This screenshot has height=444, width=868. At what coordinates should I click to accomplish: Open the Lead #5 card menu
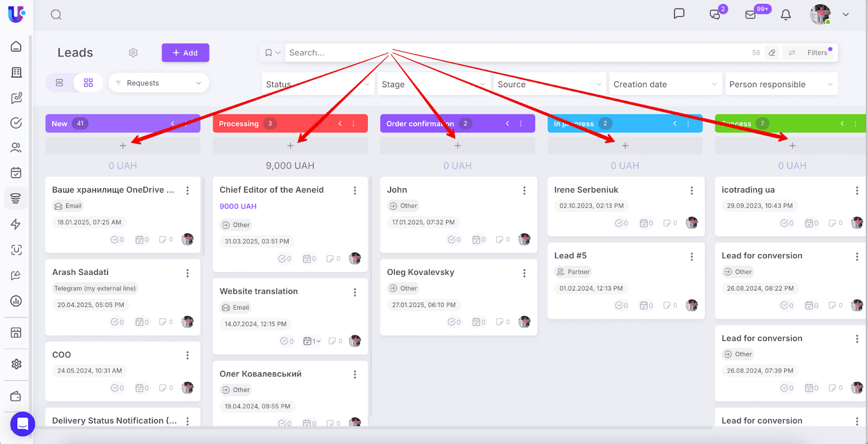pos(692,256)
